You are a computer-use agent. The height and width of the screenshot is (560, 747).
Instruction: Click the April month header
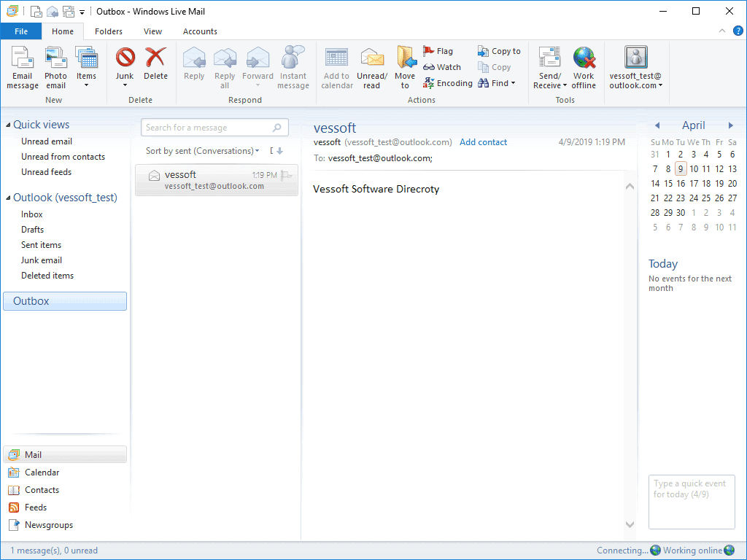694,125
